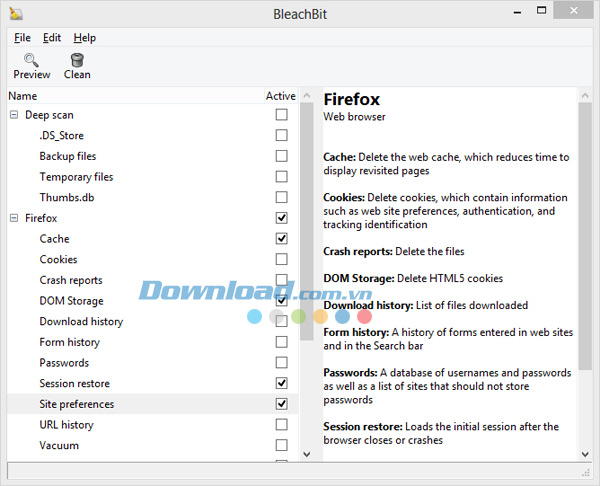Click the 'Session restore:' description label
The height and width of the screenshot is (486, 600).
click(x=363, y=426)
